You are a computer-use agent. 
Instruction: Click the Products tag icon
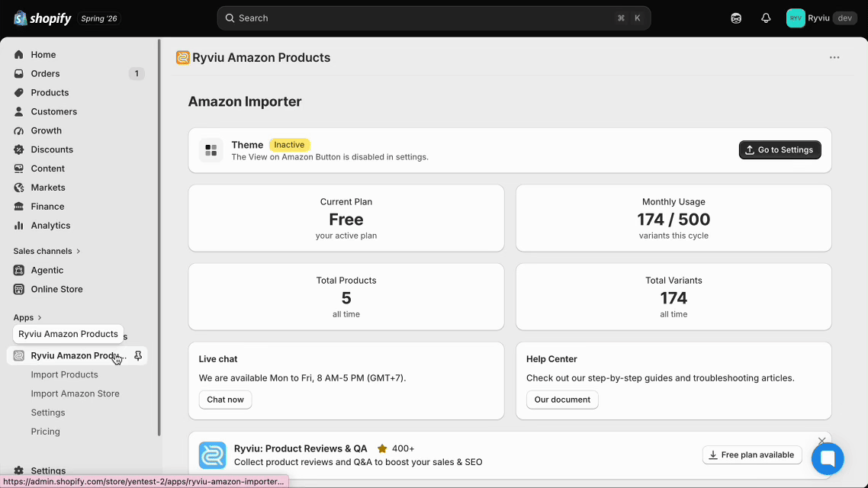19,92
